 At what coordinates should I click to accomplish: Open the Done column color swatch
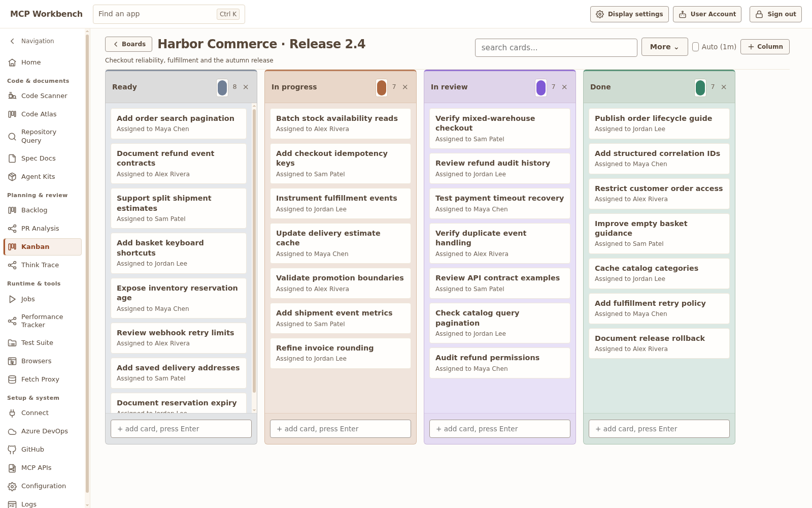tap(700, 87)
